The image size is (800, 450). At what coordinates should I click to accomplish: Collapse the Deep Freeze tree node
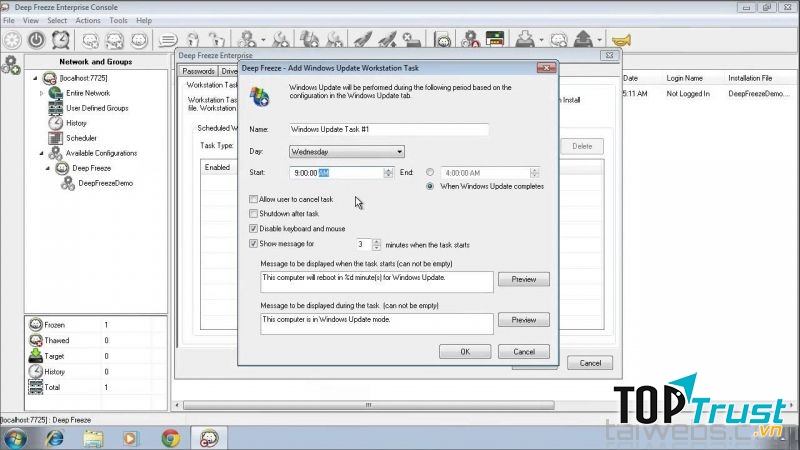48,168
